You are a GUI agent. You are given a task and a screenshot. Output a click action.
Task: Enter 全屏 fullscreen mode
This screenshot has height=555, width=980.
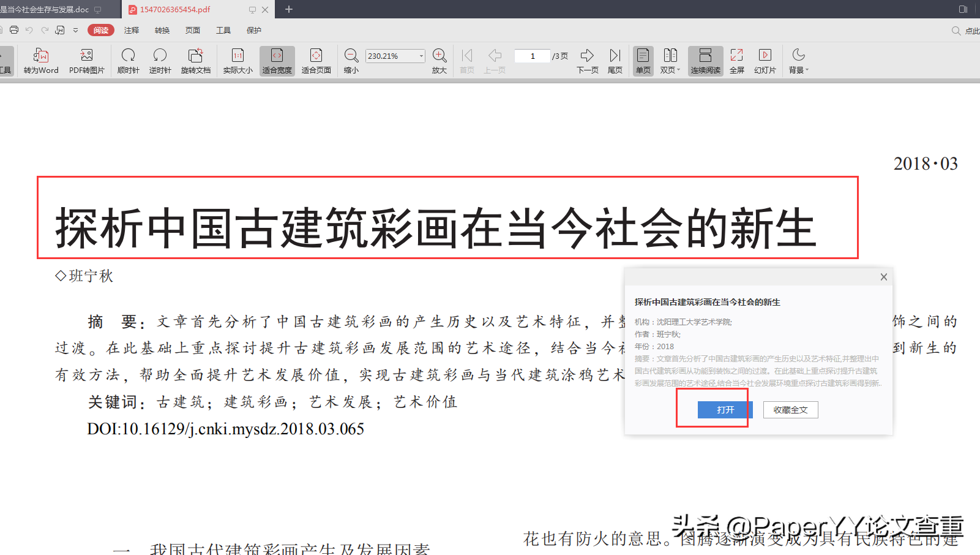tap(737, 61)
